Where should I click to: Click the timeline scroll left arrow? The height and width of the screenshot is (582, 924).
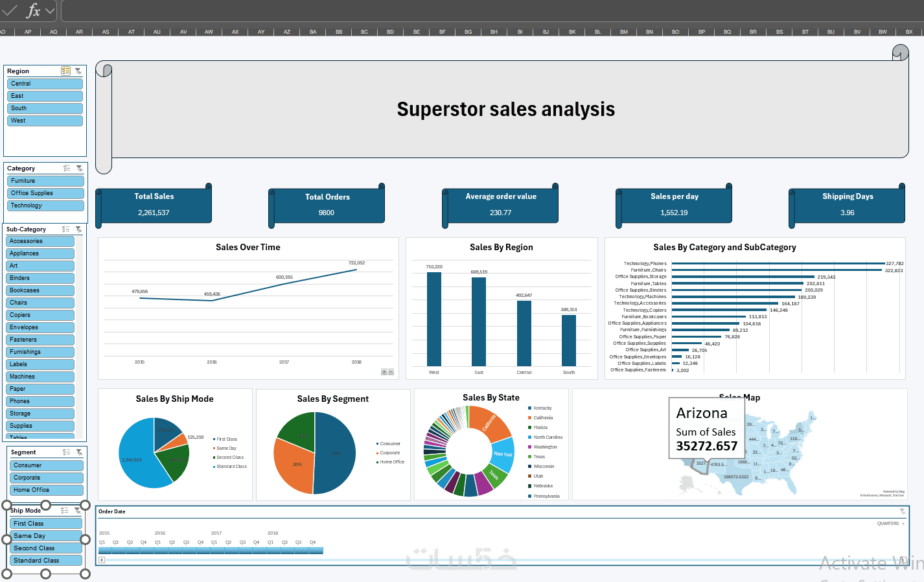click(102, 560)
